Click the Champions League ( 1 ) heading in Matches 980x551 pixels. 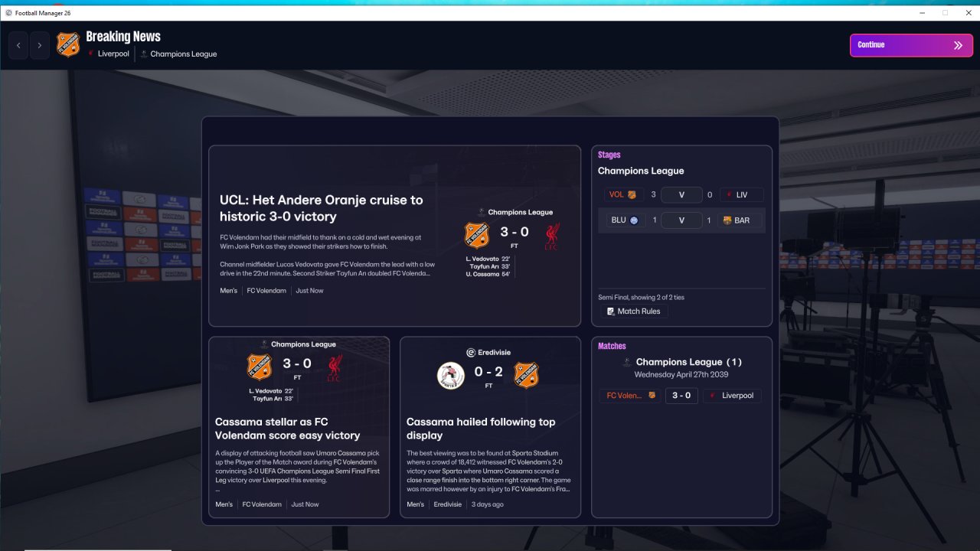click(x=688, y=362)
